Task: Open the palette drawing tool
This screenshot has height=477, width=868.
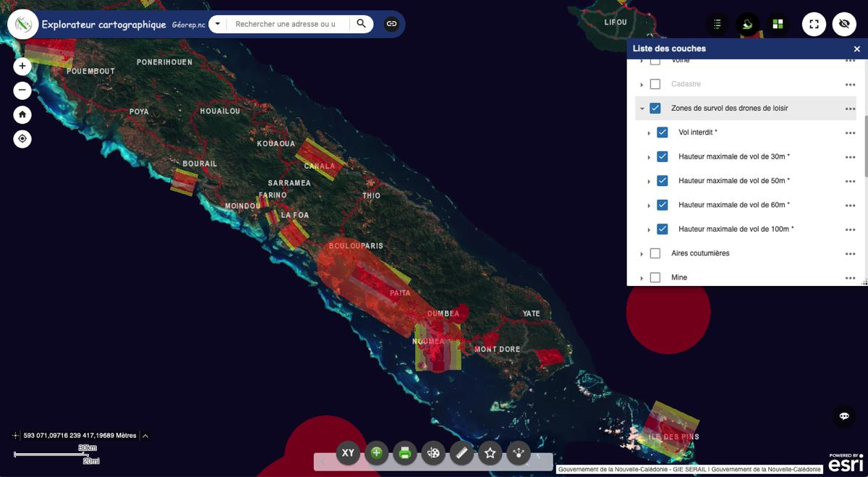Action: coord(433,453)
